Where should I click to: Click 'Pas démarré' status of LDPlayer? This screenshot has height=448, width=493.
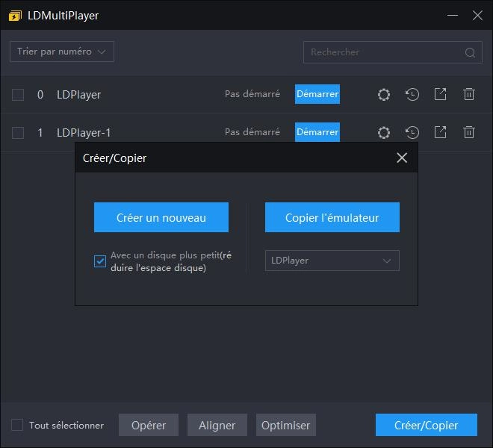[x=252, y=94]
